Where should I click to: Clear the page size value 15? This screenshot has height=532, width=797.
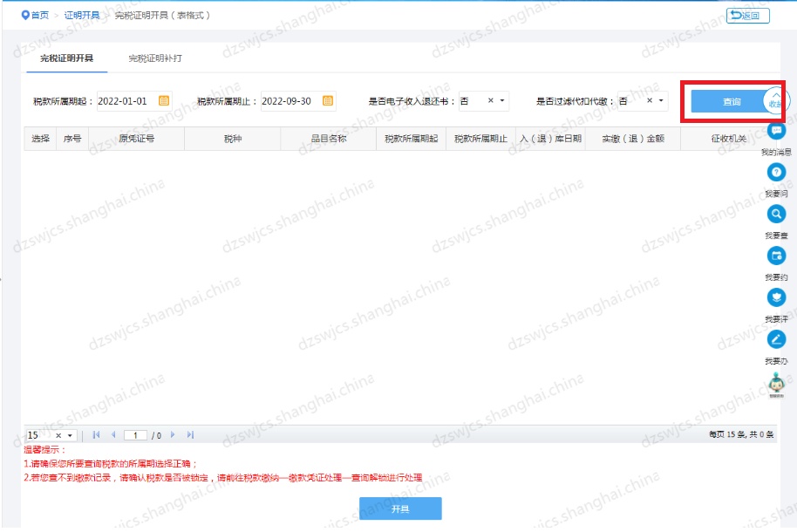point(58,435)
